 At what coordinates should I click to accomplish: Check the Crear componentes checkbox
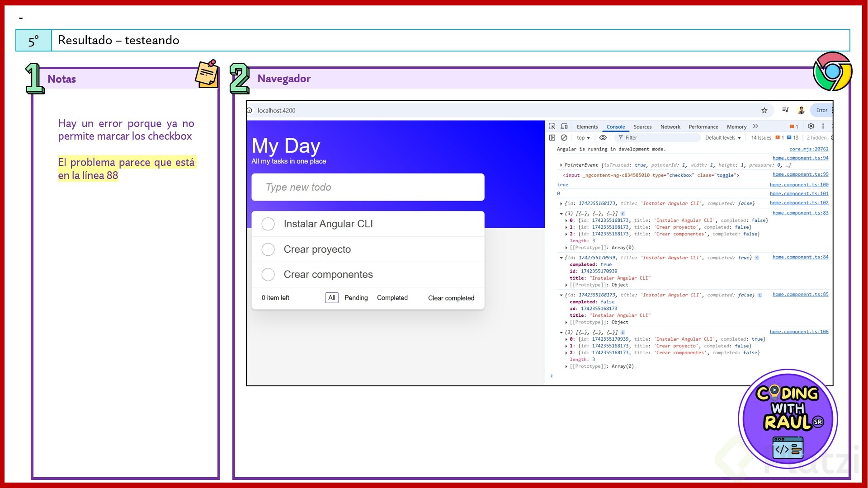[268, 275]
